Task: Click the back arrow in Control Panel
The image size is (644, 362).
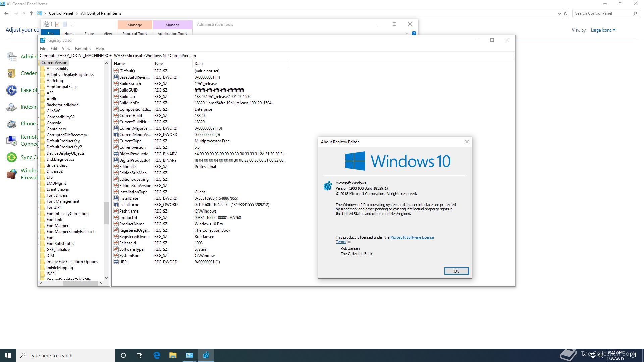Action: coord(7,13)
